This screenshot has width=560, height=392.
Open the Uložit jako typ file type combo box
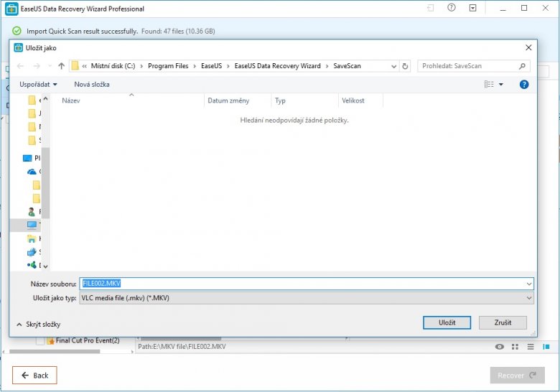coord(307,298)
